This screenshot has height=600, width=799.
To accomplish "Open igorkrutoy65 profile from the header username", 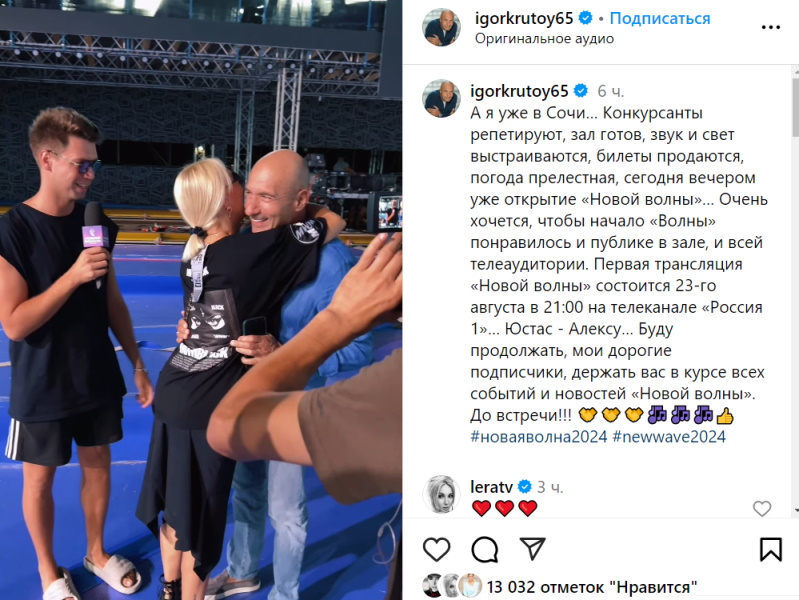I will [x=524, y=18].
